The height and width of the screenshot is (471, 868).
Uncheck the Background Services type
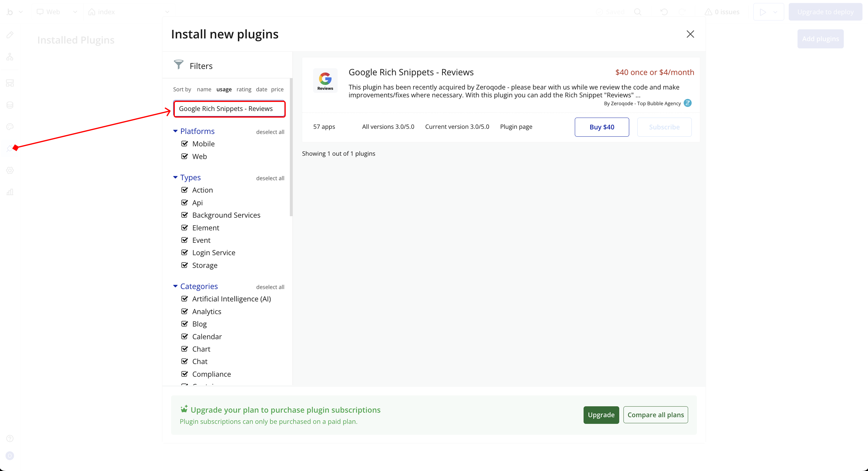coord(184,215)
